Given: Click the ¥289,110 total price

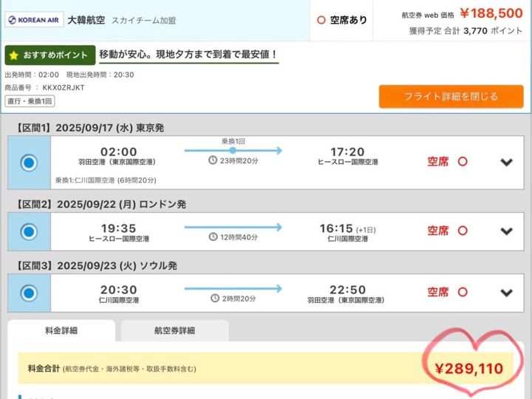Looking at the screenshot, I should pyautogui.click(x=468, y=368).
